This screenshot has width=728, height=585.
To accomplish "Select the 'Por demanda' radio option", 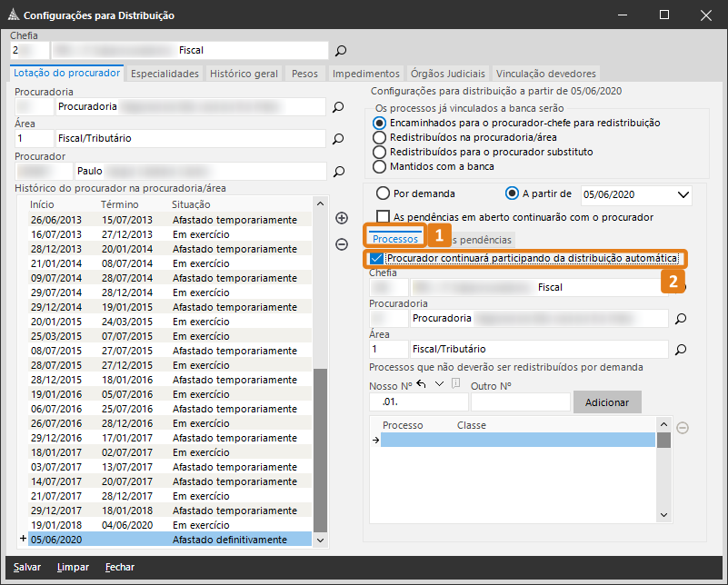I will [x=383, y=193].
